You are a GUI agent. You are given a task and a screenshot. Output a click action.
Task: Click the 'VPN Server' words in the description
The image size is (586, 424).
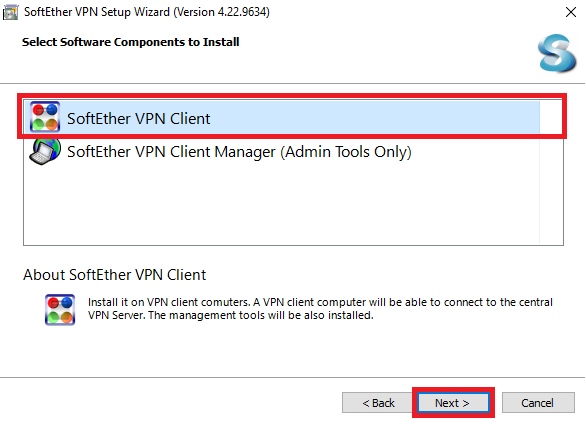click(116, 315)
